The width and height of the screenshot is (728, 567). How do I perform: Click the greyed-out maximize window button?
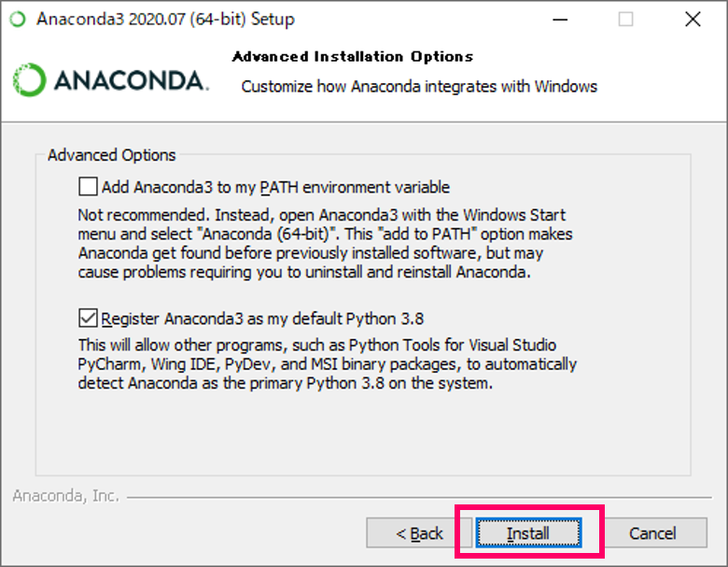(625, 20)
